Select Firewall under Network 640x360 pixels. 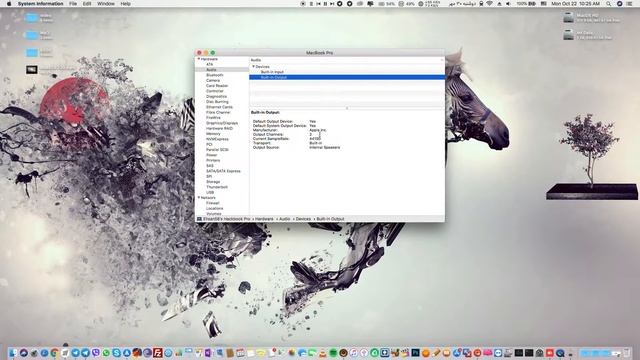213,203
